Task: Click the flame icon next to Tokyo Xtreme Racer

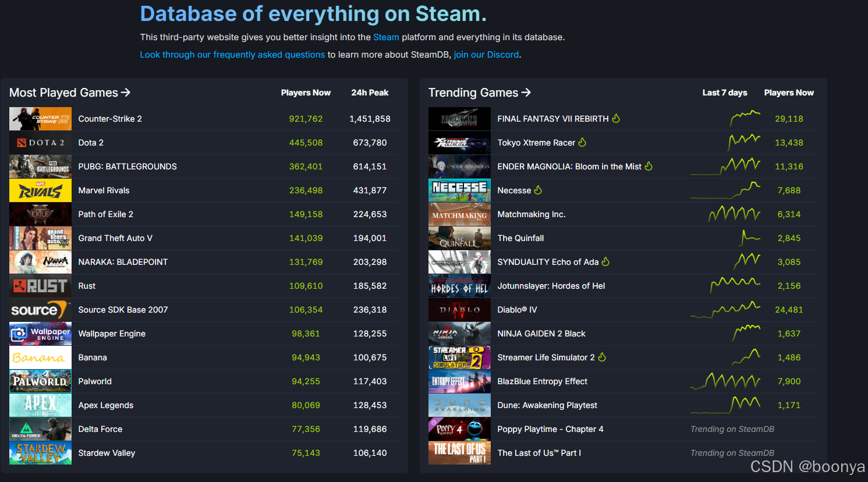Action: pyautogui.click(x=582, y=142)
